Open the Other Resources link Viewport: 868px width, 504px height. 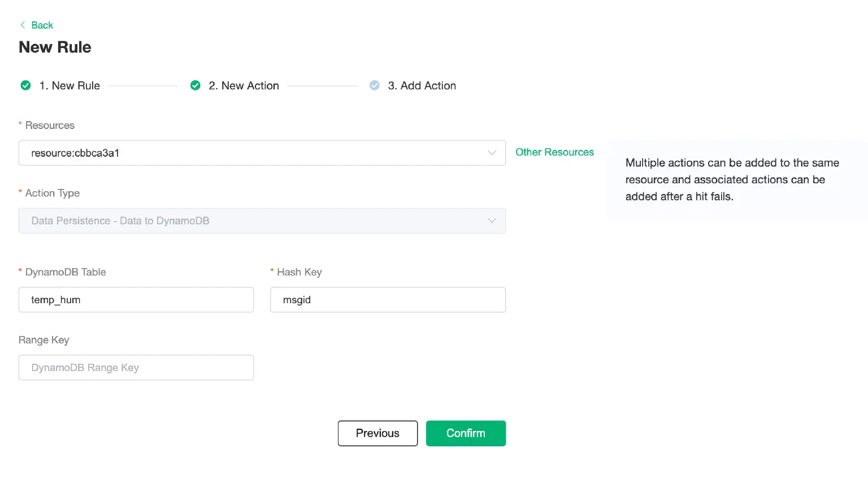[x=554, y=152]
